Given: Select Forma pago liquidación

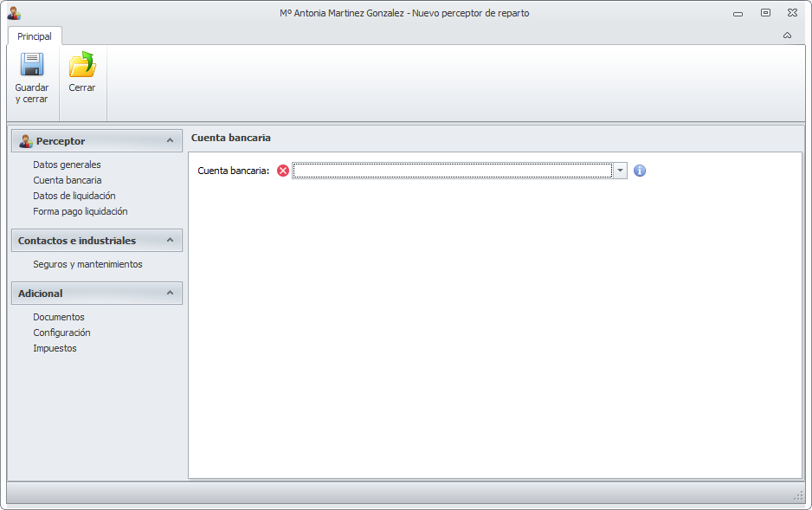Looking at the screenshot, I should (81, 211).
